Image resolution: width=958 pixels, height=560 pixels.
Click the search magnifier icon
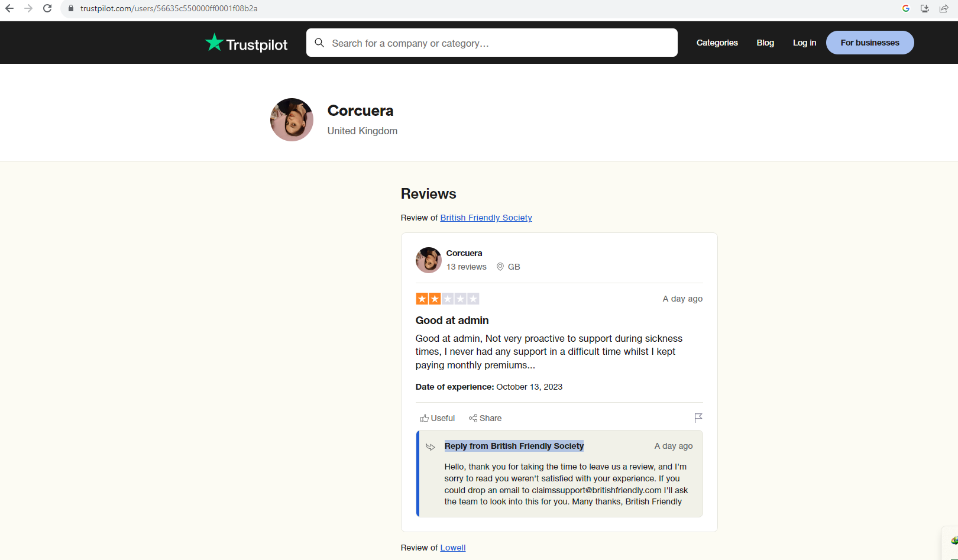tap(319, 43)
